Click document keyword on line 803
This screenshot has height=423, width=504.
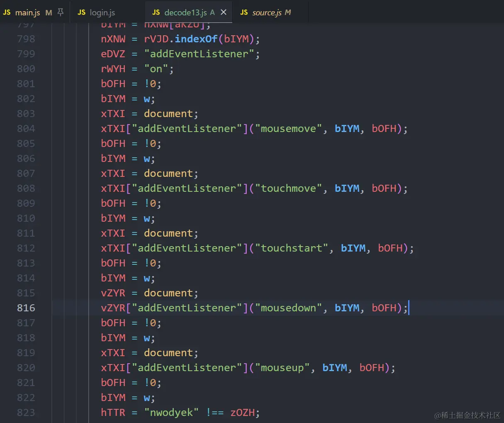[x=168, y=114]
